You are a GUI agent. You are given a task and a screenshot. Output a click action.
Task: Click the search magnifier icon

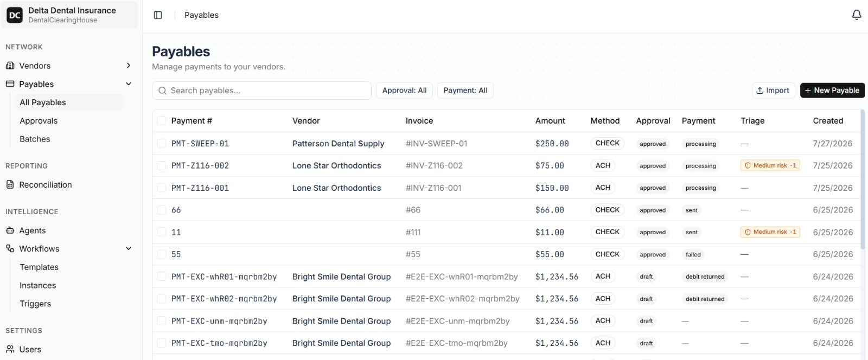pyautogui.click(x=162, y=91)
